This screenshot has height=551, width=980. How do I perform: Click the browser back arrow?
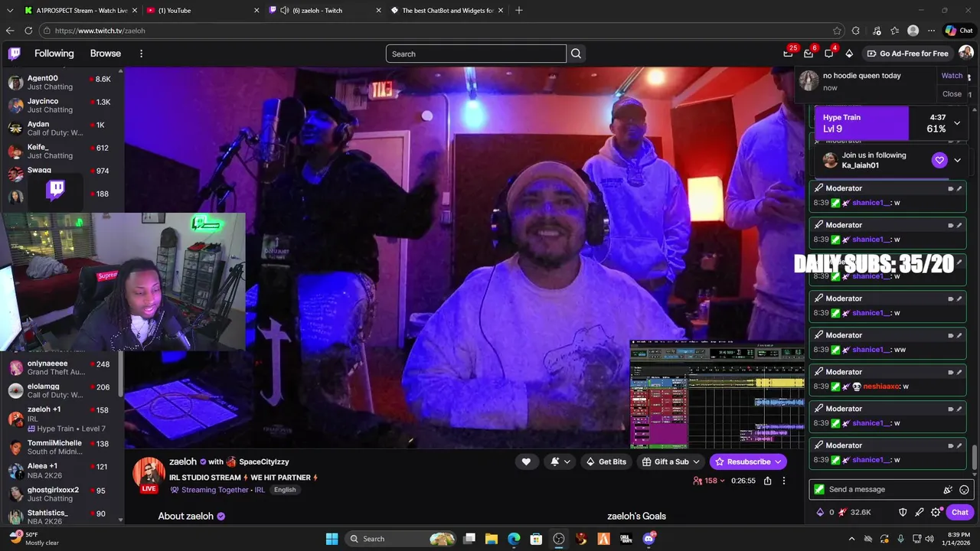[x=10, y=31]
